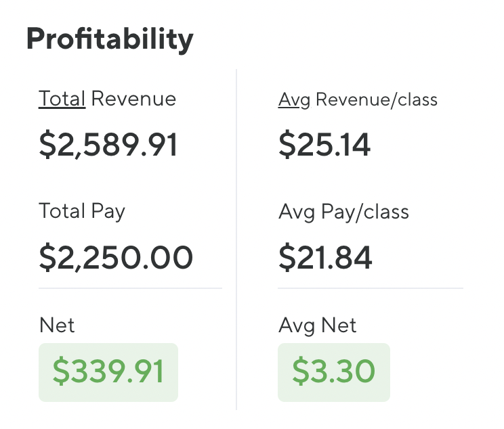Click the Avg Net label
The width and height of the screenshot is (504, 429).
pos(317,325)
